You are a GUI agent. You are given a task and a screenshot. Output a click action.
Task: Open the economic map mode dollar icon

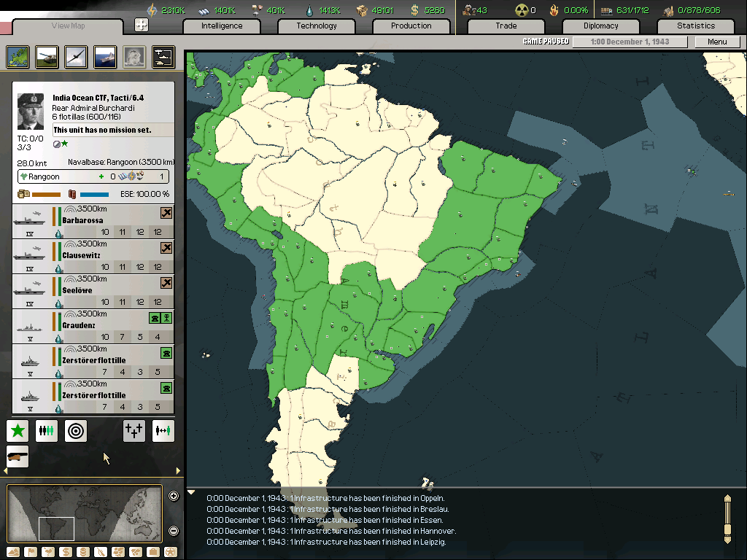point(66,552)
